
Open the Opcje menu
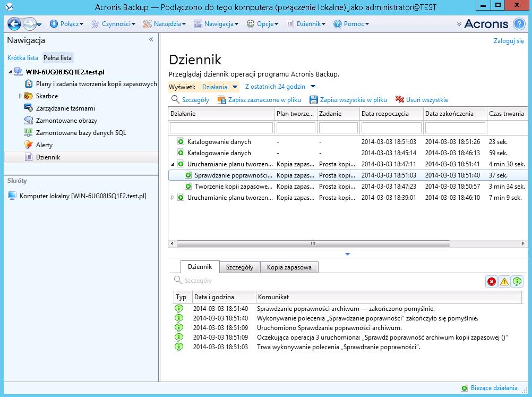262,24
